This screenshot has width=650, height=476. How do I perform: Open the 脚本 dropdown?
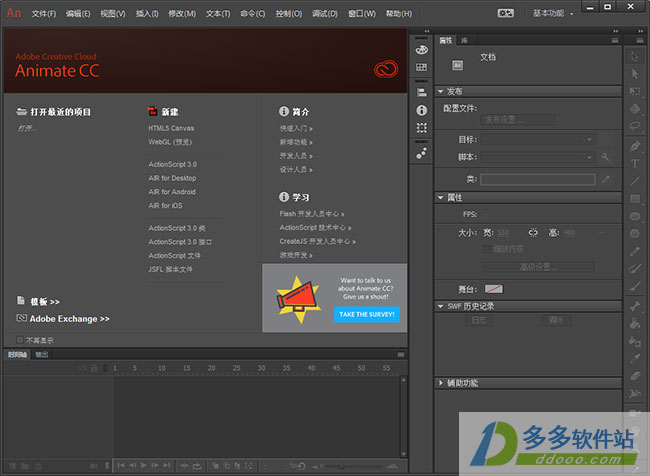(538, 157)
